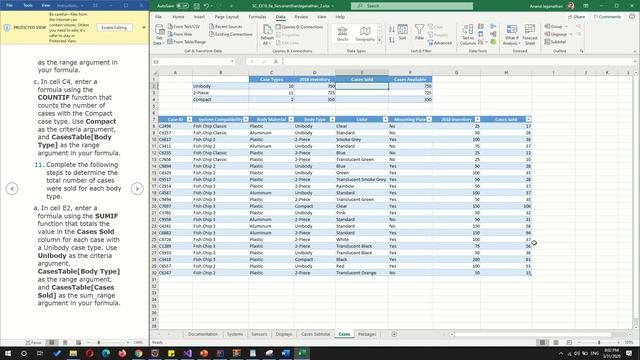
Task: Switch to Page Layout view in status bar
Action: [556, 342]
